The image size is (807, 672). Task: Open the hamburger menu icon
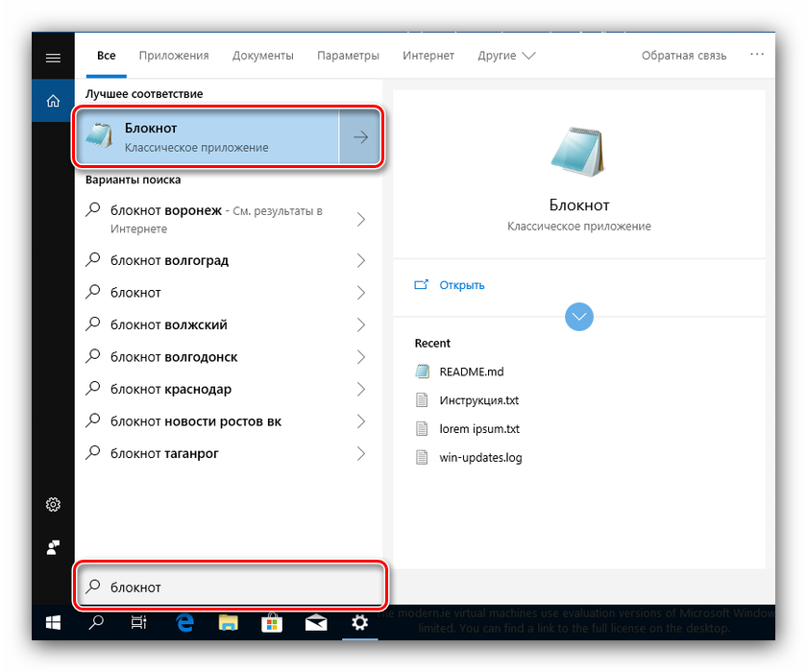coord(53,57)
